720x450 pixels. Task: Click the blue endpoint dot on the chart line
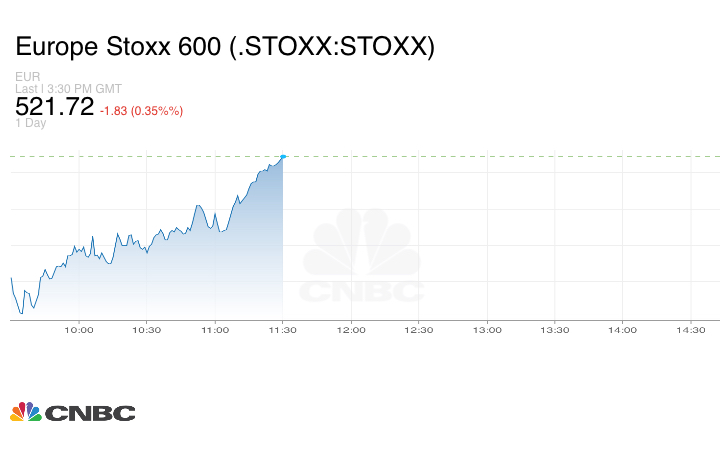(283, 156)
